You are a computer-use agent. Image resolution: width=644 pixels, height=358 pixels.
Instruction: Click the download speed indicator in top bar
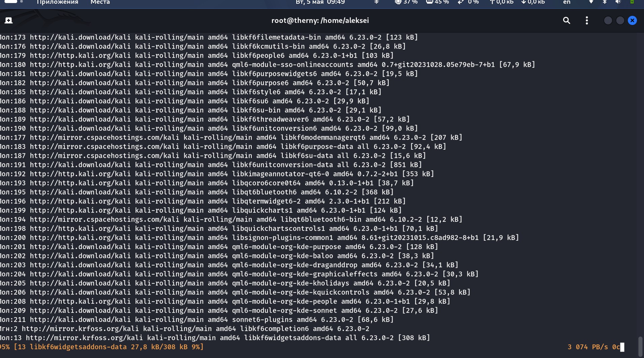pos(533,2)
